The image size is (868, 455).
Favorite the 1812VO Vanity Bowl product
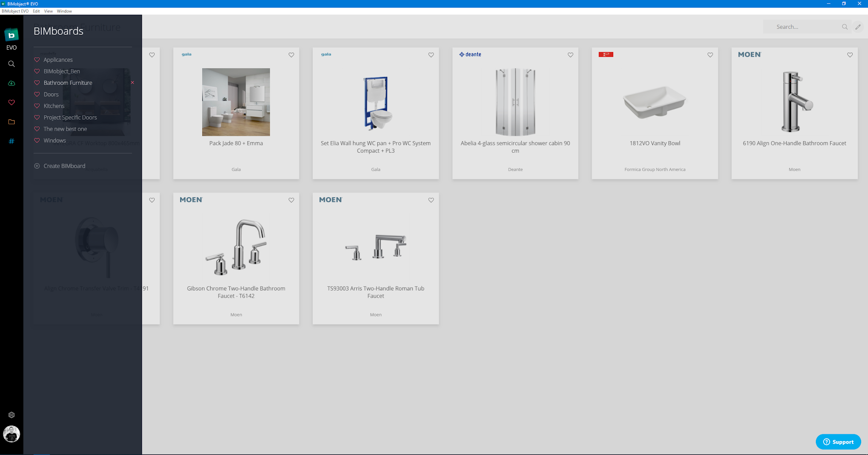pyautogui.click(x=710, y=55)
